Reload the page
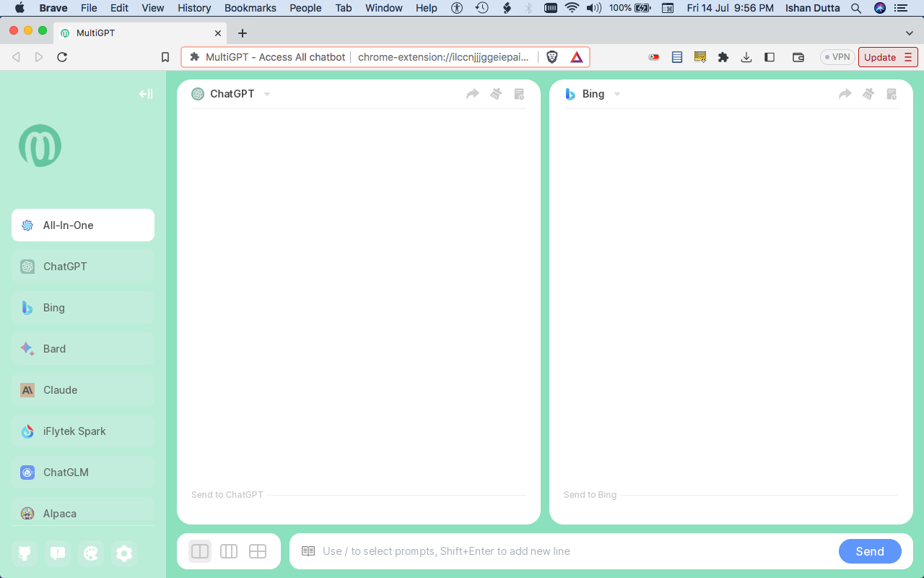This screenshot has height=578, width=924. pyautogui.click(x=62, y=57)
